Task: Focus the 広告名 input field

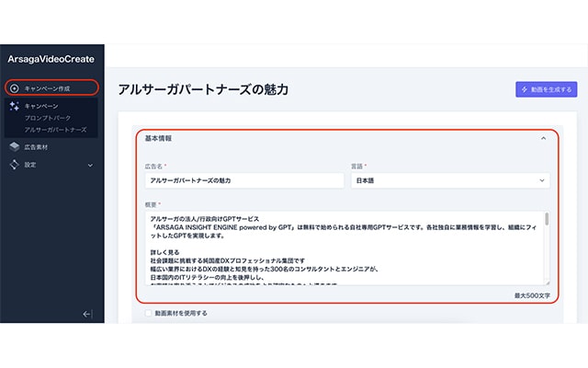Action: [x=244, y=180]
